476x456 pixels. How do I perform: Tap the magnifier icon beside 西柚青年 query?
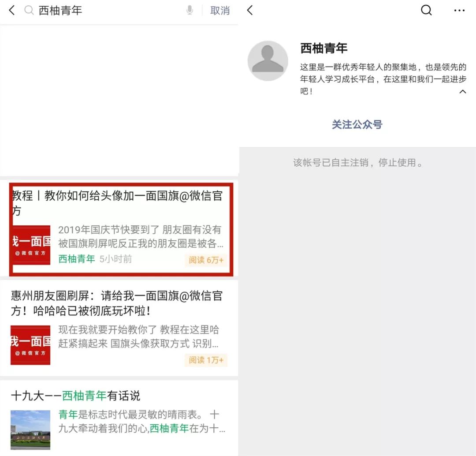click(x=29, y=10)
